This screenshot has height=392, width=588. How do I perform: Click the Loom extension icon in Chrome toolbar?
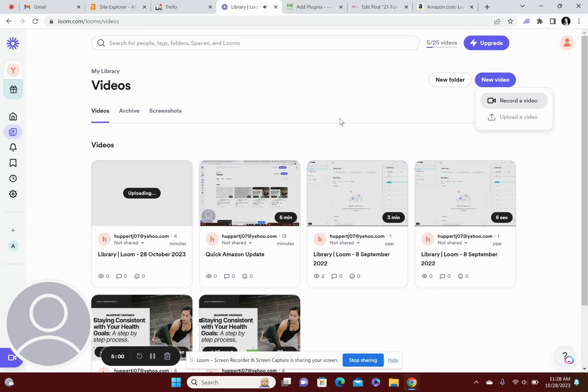point(526,21)
